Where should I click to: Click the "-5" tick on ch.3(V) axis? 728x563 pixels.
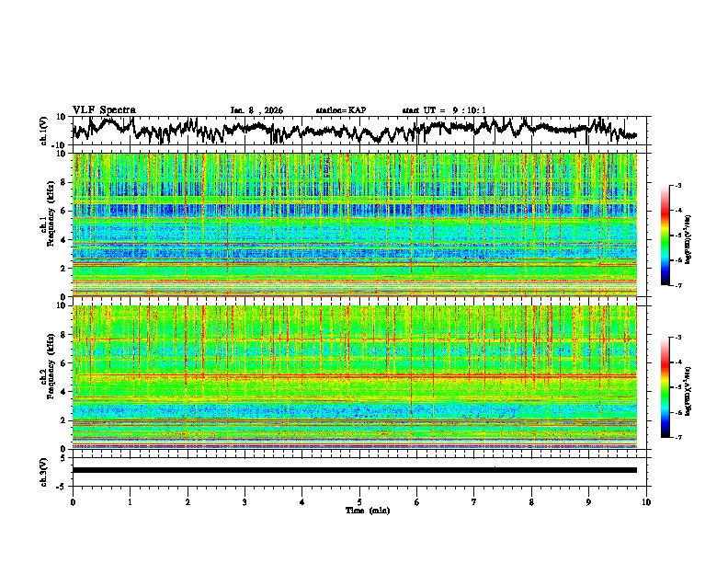(63, 487)
